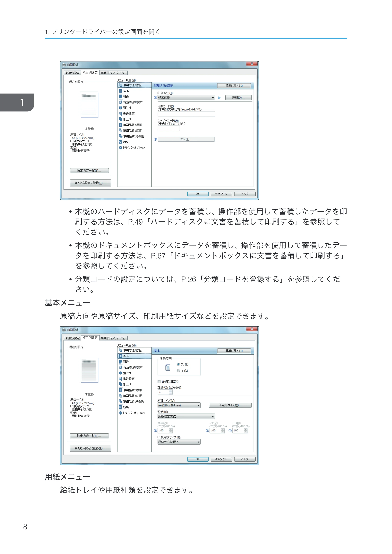Select 効果 icon in 印刷方法/認証 dialog menu
Screen dimensions: 392x554
tap(121, 142)
